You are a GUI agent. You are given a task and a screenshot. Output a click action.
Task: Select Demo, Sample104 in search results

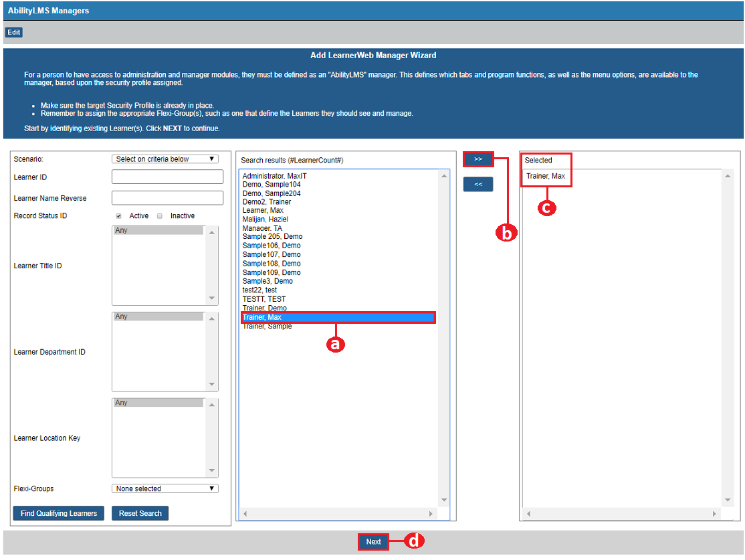[272, 185]
